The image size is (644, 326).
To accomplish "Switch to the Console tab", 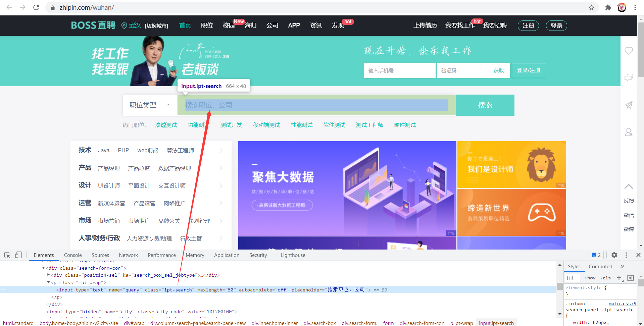I will (x=73, y=255).
